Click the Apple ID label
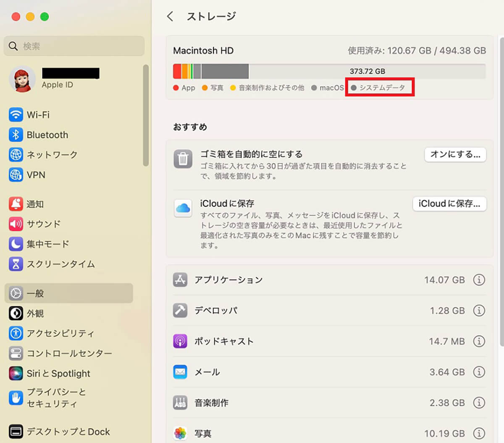This screenshot has height=443, width=504. coord(57,85)
